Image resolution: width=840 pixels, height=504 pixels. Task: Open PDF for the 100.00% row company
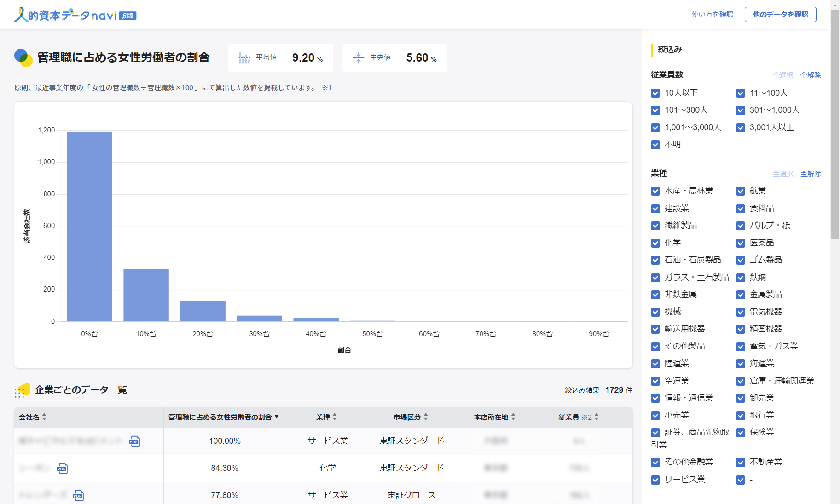point(134,441)
